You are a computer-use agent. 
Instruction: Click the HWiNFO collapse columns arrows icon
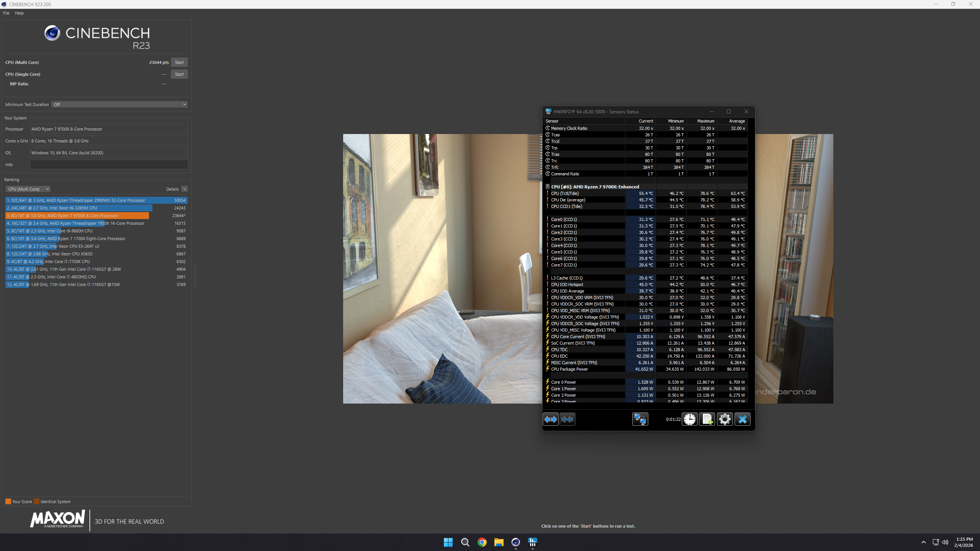(567, 419)
